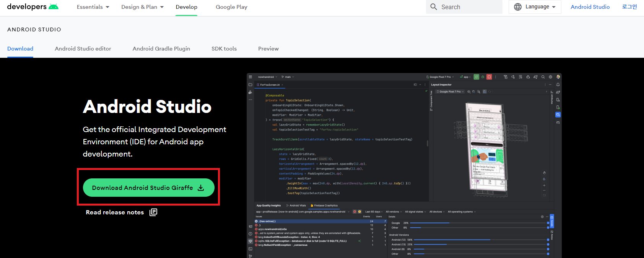The width and height of the screenshot is (644, 258).
Task: Open the All devices filter in the IDE image
Action: coord(437,212)
